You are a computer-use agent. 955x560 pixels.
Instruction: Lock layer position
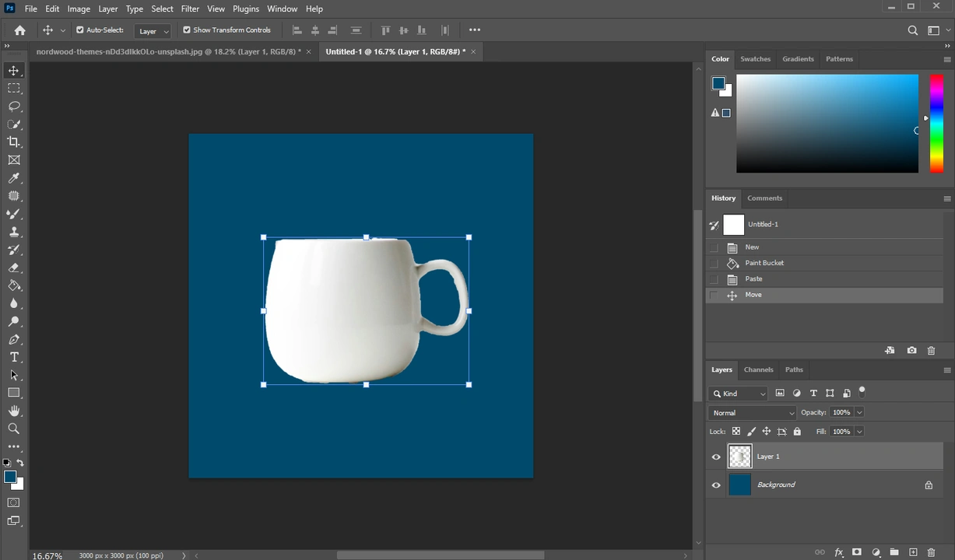tap(767, 432)
